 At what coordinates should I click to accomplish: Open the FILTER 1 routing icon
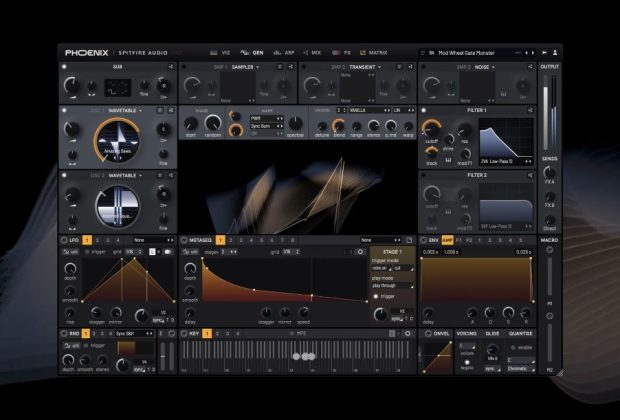click(530, 110)
